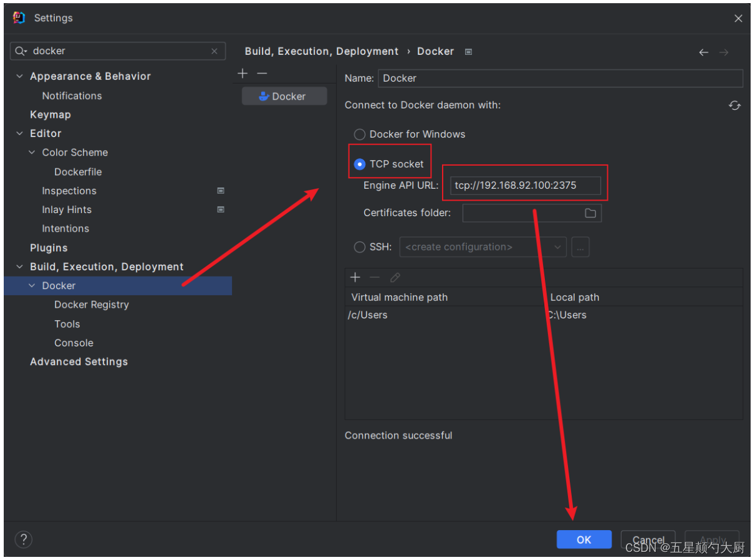
Task: Select Docker Registry in settings tree
Action: pyautogui.click(x=92, y=304)
